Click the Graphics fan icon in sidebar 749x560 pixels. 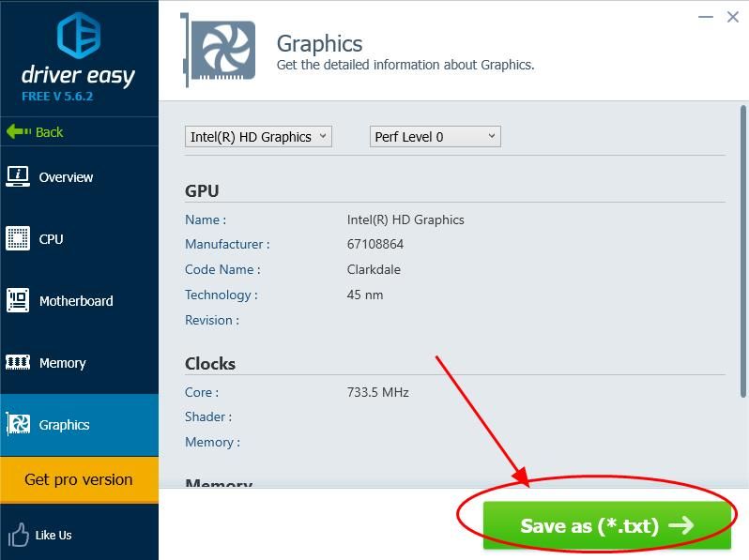[18, 425]
